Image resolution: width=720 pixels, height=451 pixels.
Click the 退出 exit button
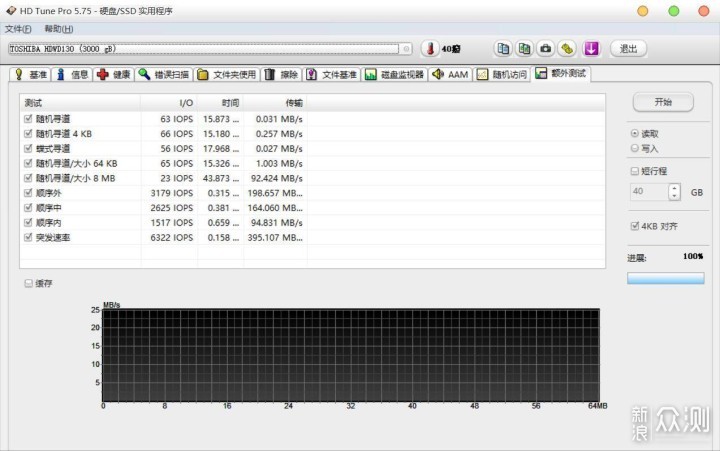(628, 49)
